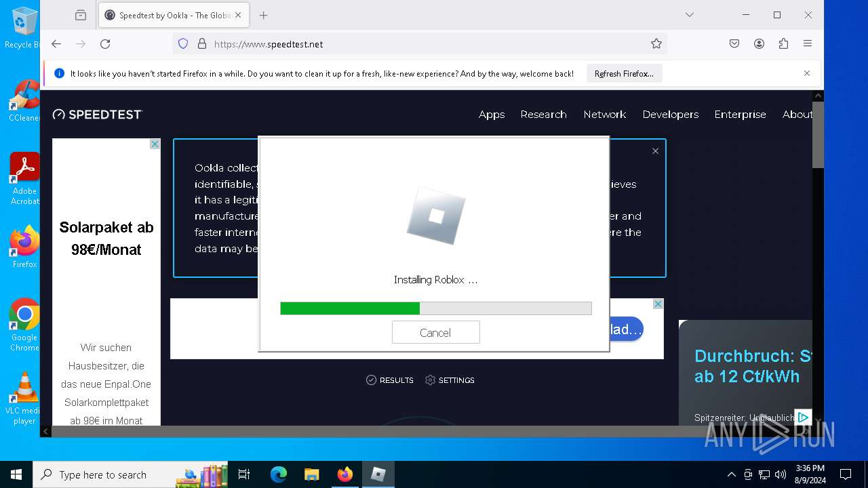The height and width of the screenshot is (488, 868).
Task: Open the Firefox tracking protection shield
Action: point(183,43)
